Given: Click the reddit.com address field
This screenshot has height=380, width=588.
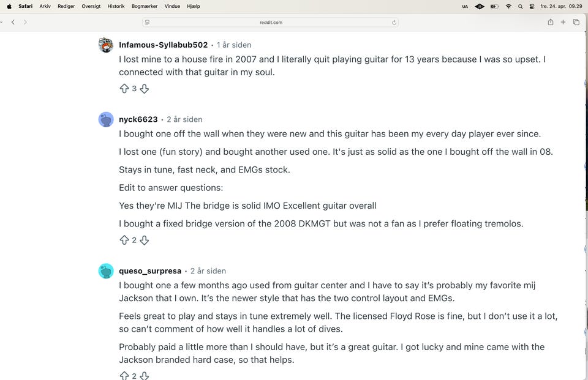Looking at the screenshot, I should point(271,23).
